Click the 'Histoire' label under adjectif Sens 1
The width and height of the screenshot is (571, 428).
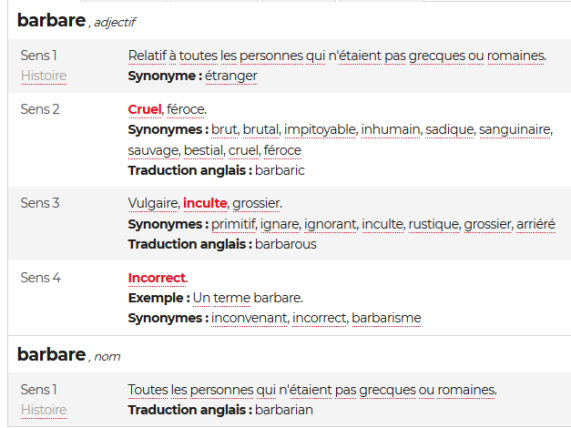point(44,76)
